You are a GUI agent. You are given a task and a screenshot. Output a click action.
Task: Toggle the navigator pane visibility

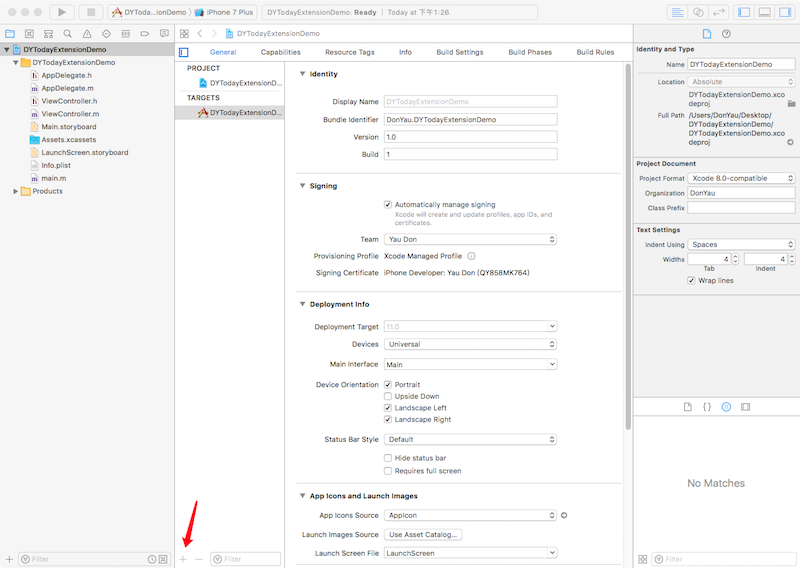coord(744,12)
